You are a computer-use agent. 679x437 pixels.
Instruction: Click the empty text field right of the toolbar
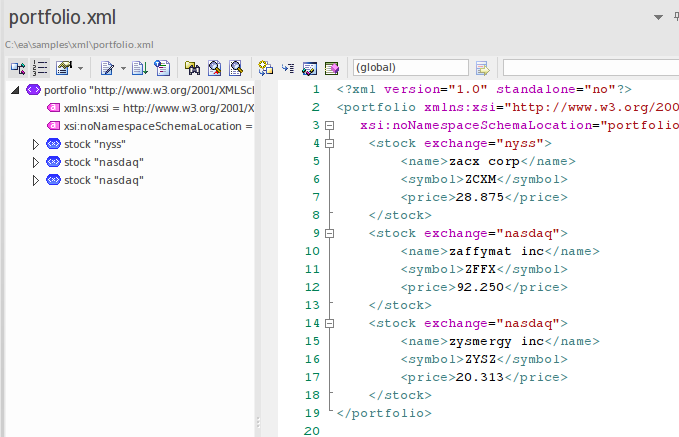pos(590,68)
